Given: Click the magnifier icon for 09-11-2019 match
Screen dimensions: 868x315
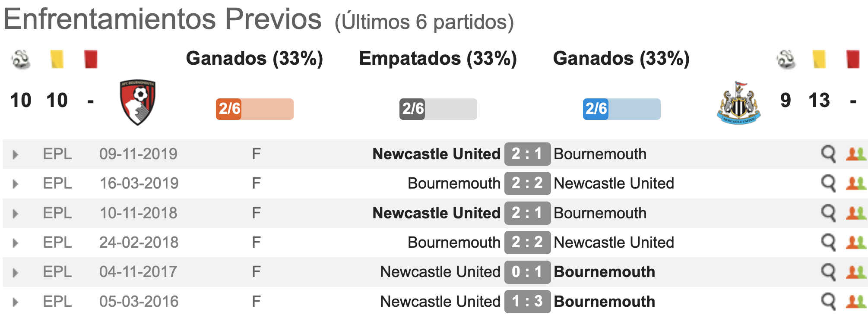Looking at the screenshot, I should [828, 154].
